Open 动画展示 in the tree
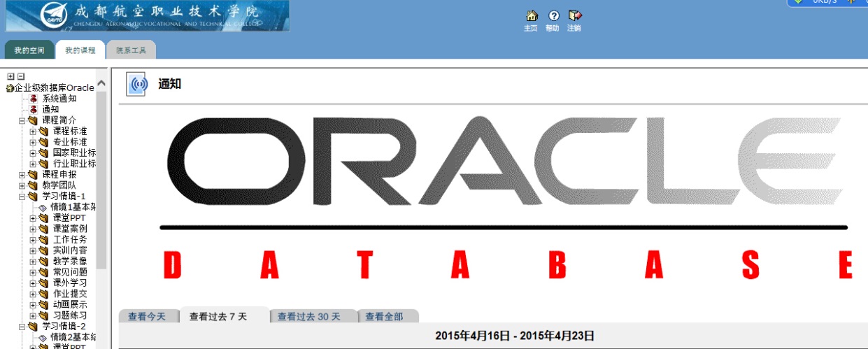Image resolution: width=868 pixels, height=349 pixels. [x=70, y=305]
